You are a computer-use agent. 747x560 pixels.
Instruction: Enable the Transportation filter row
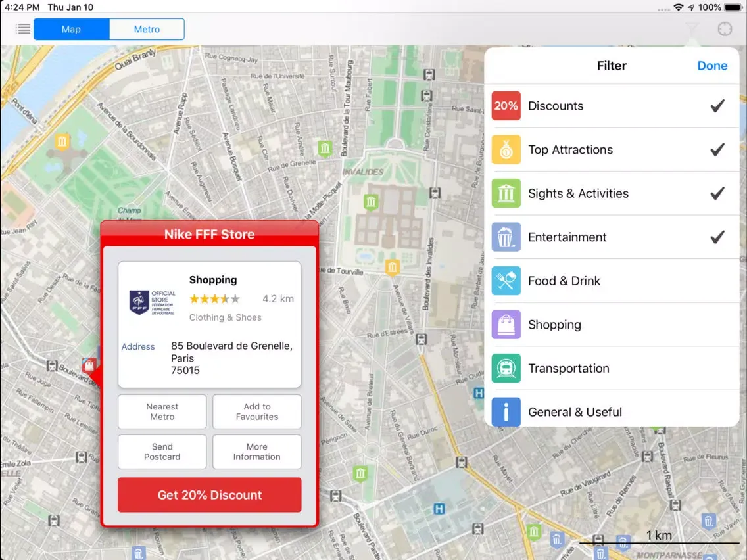612,369
